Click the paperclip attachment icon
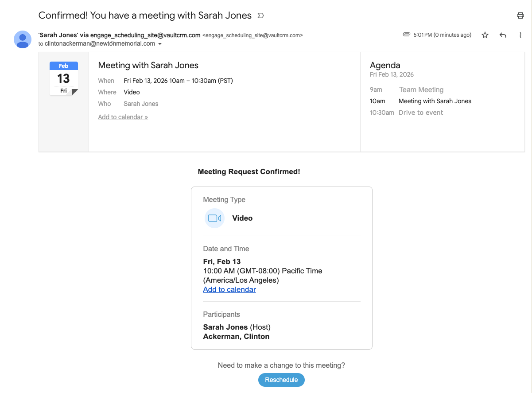Screen dimensions: 532x393 pos(406,35)
